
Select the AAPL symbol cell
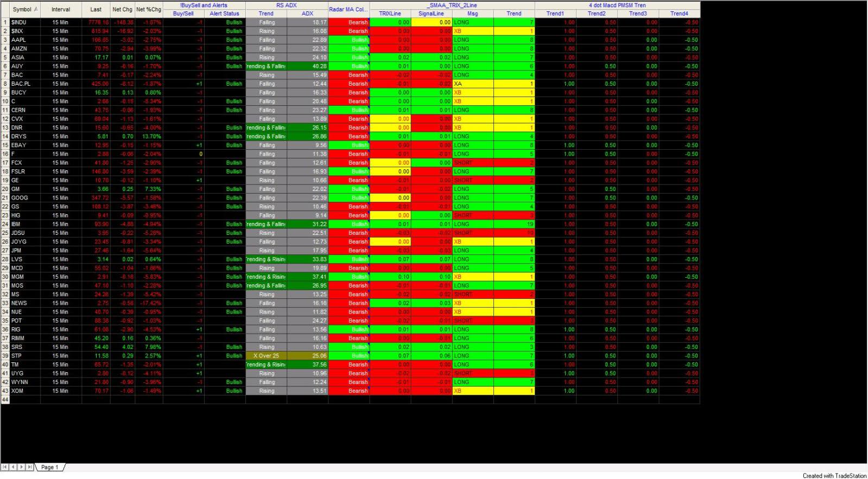[25, 40]
